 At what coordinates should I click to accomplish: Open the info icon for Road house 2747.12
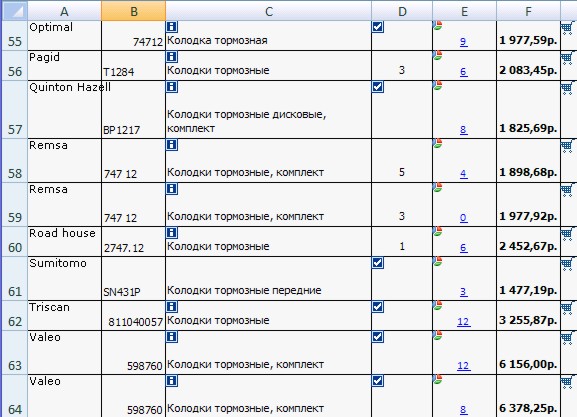point(172,233)
